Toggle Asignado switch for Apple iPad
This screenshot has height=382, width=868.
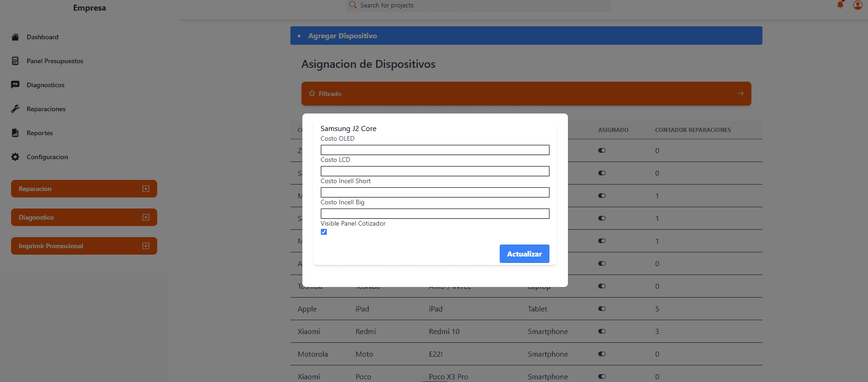602,309
